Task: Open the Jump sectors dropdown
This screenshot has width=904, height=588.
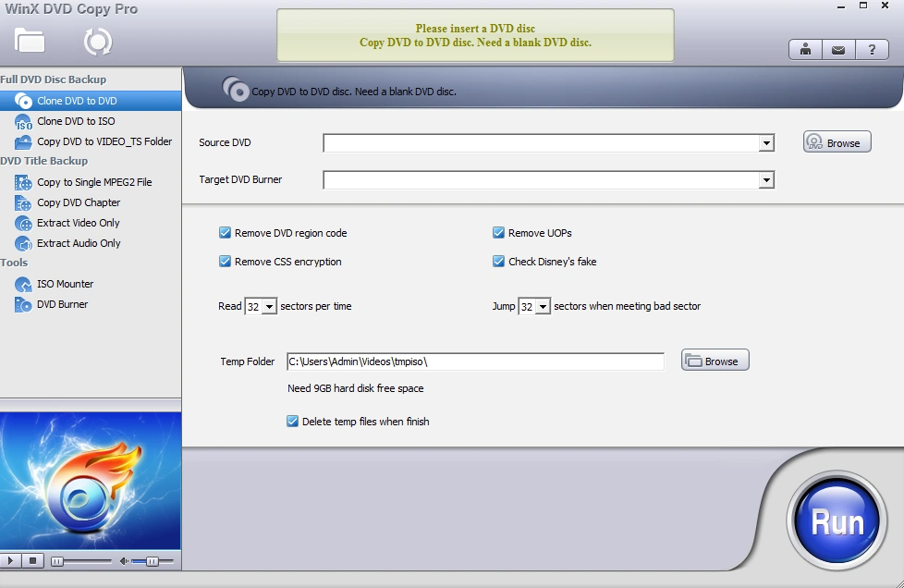Action: pyautogui.click(x=544, y=307)
